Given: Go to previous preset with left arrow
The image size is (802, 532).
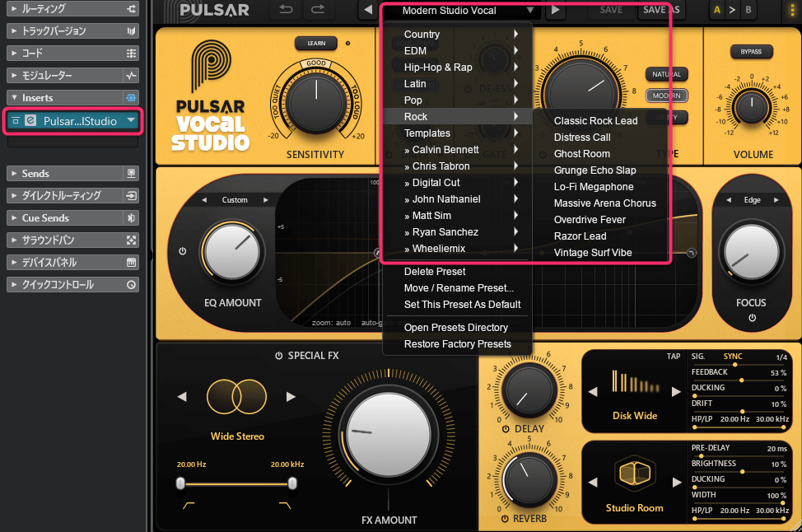Looking at the screenshot, I should point(368,10).
